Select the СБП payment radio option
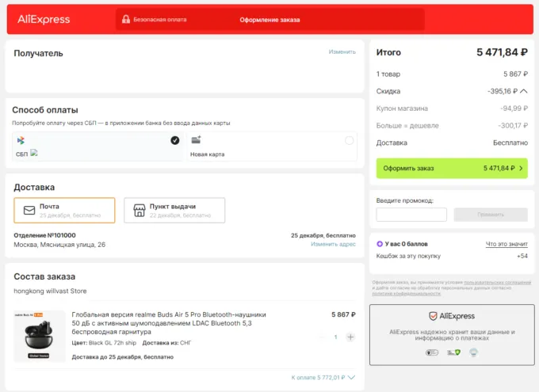Image resolution: width=539 pixels, height=392 pixels. tap(174, 140)
